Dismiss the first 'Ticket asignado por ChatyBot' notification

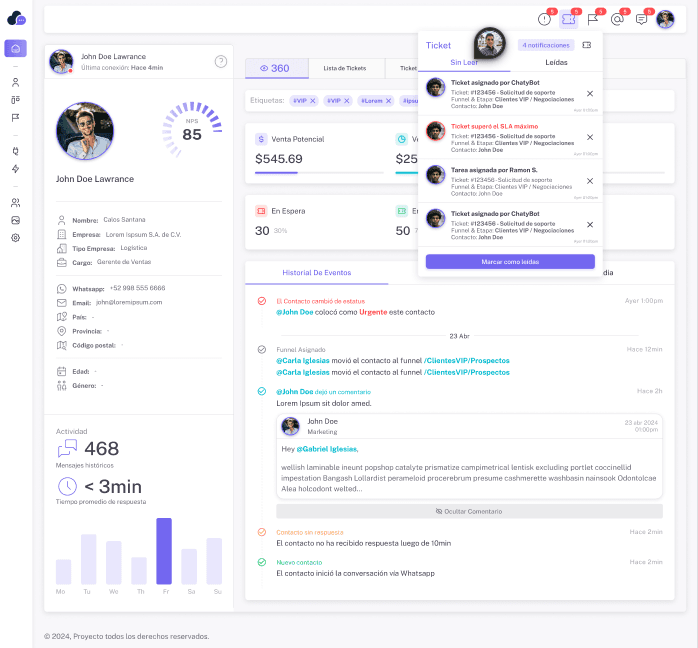(x=590, y=93)
